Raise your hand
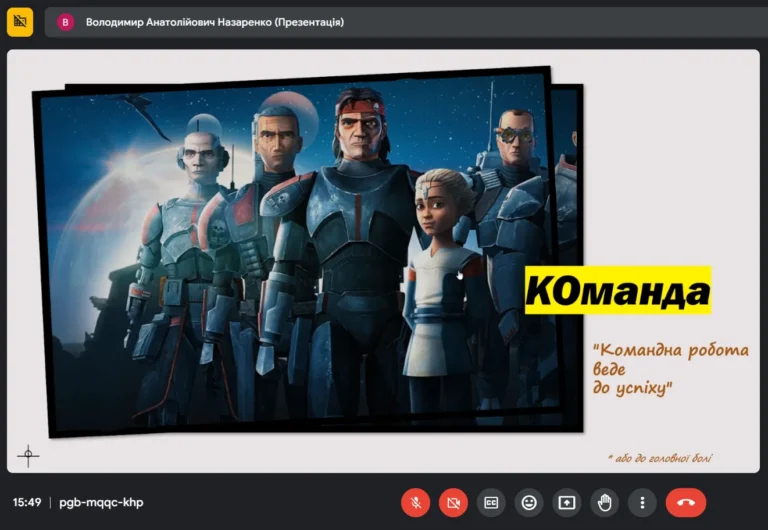The image size is (768, 530). [x=604, y=503]
